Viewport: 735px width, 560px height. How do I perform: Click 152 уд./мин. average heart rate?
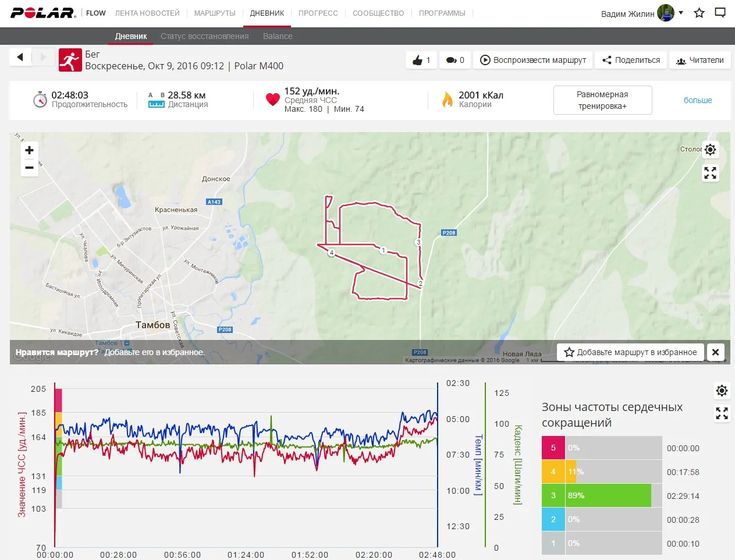point(312,91)
